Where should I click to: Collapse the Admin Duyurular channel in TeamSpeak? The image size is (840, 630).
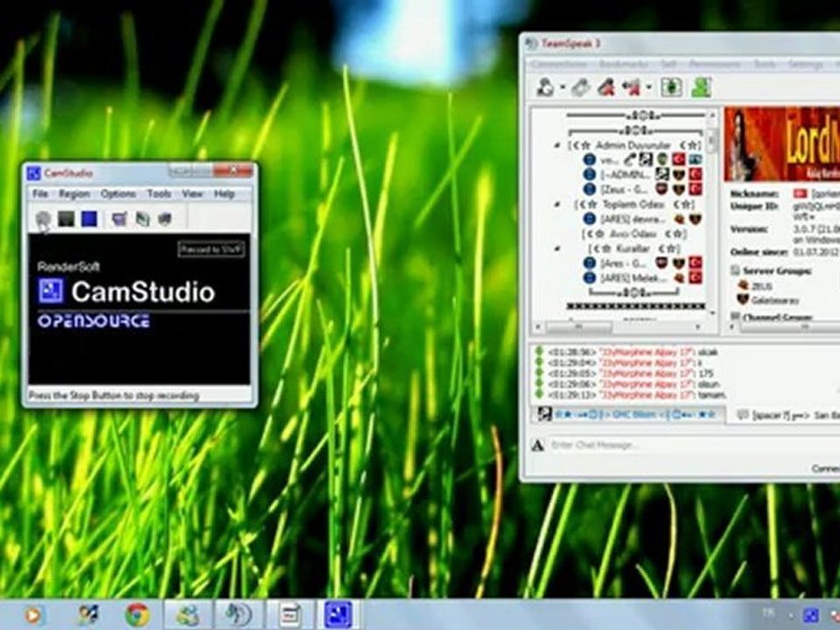point(557,145)
